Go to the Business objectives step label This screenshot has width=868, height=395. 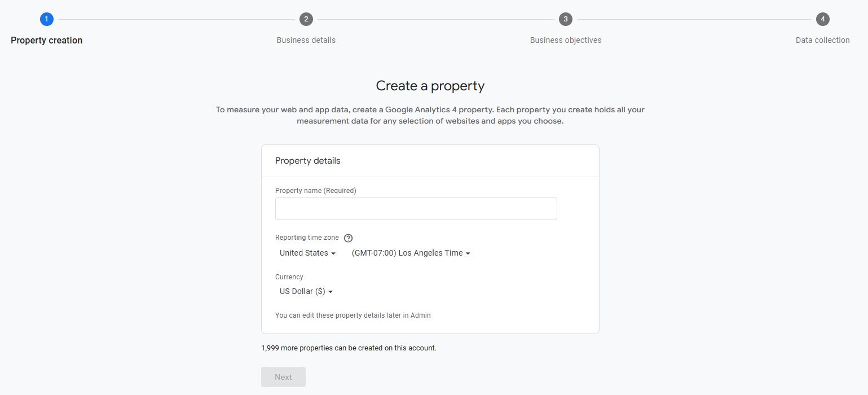[x=566, y=40]
